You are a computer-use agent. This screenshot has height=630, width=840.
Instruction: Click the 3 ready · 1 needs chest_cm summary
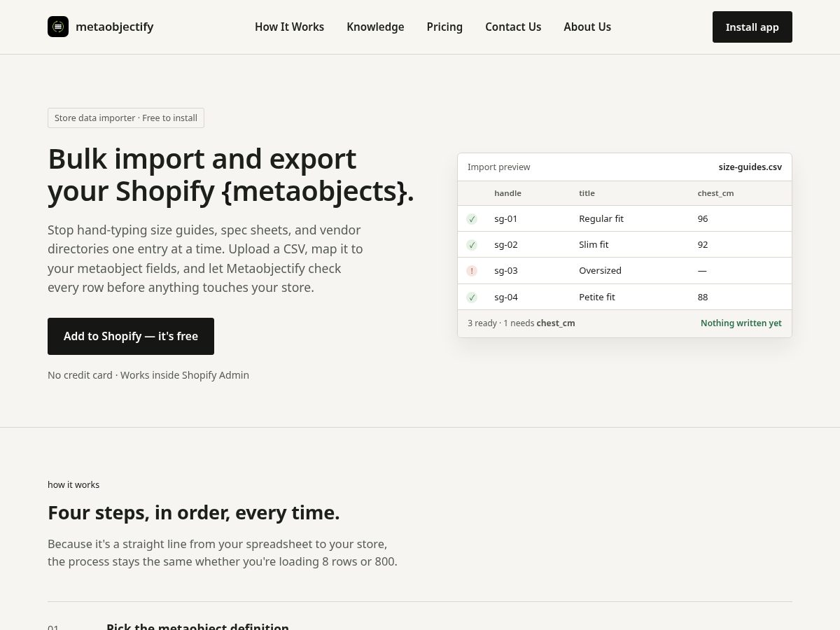[521, 323]
